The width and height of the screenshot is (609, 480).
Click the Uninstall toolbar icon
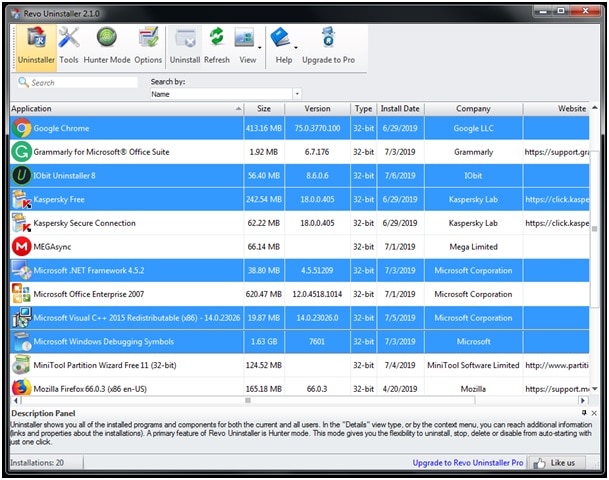coord(185,39)
